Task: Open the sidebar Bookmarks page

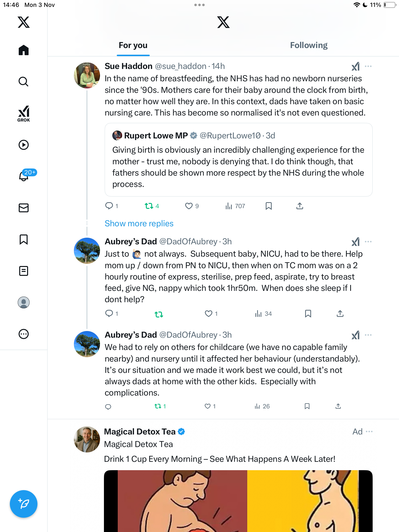Action: click(24, 239)
